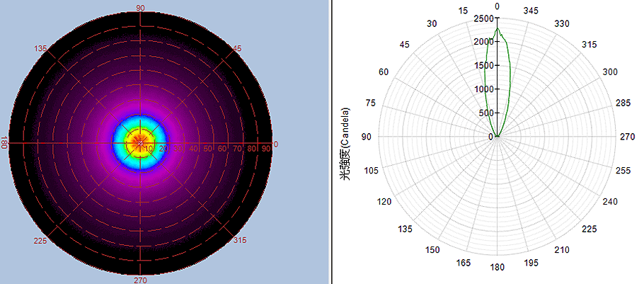Click the 135 degree label on raster plot
Image resolution: width=644 pixels, height=284 pixels.
pyautogui.click(x=40, y=48)
